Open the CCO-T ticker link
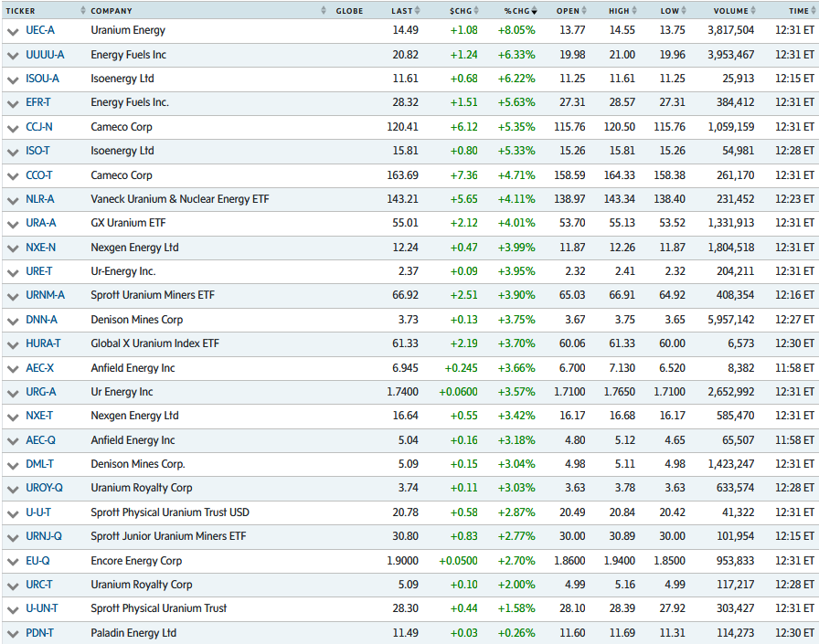This screenshot has height=644, width=819. coord(39,175)
